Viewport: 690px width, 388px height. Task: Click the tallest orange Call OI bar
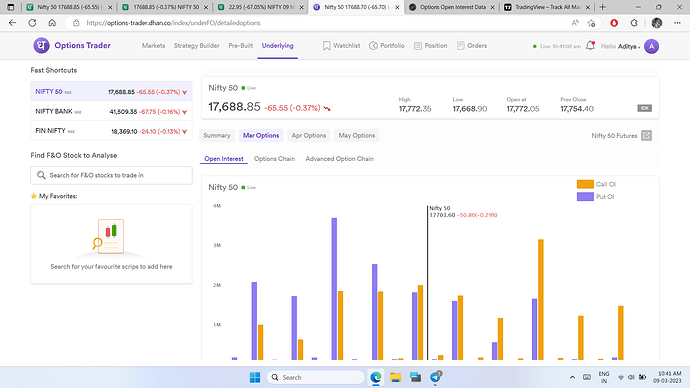click(x=541, y=300)
